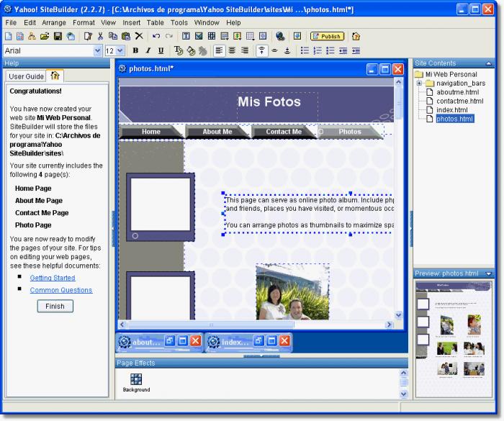This screenshot has height=421, width=504.
Task: Click the Preview in Browser globe icon
Action: pos(280,36)
